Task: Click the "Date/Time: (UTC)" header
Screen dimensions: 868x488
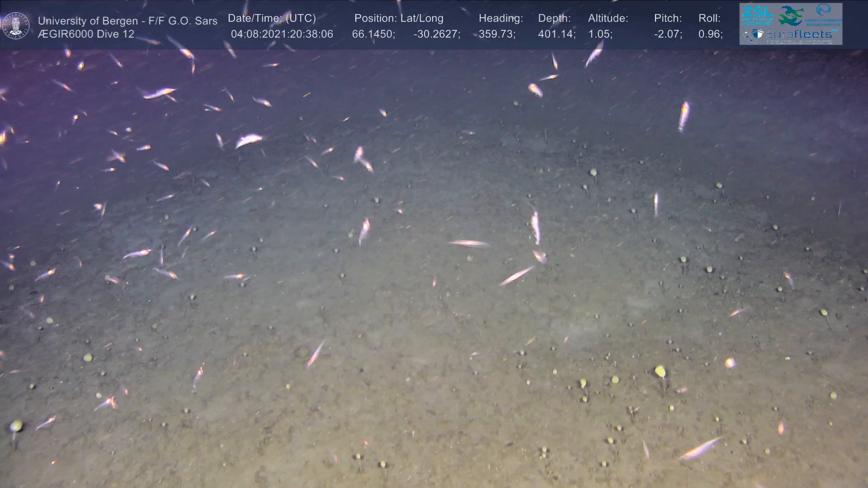Action: point(272,19)
